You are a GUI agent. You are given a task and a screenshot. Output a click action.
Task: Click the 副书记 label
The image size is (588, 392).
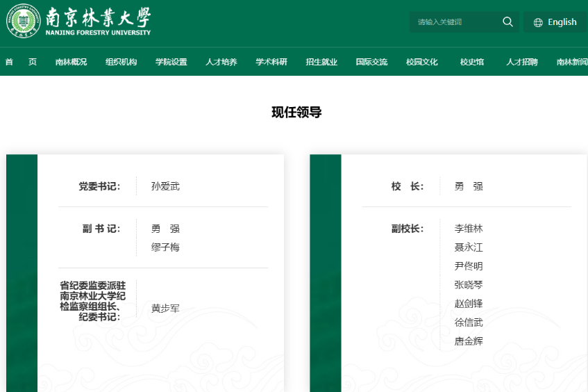tap(101, 229)
